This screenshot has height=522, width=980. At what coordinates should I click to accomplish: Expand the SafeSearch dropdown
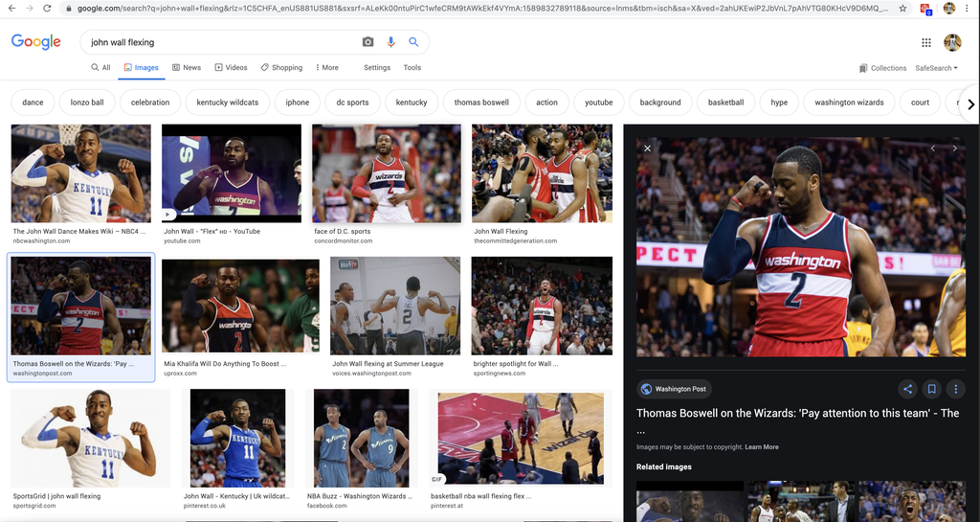pyautogui.click(x=936, y=68)
